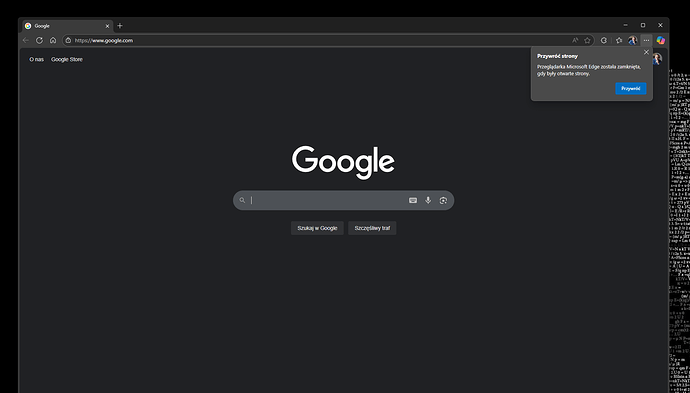
Task: Select the Google tab
Action: pos(67,26)
